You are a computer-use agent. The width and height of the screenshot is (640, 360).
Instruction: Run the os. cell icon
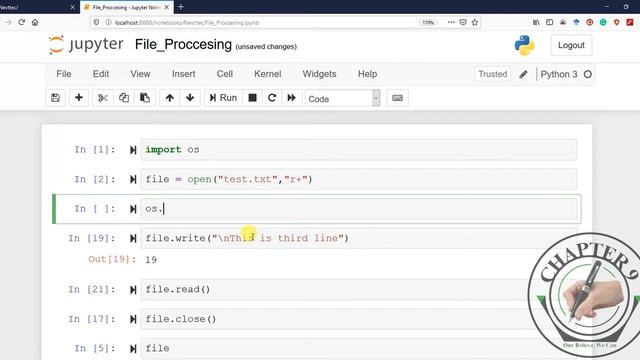pos(133,209)
